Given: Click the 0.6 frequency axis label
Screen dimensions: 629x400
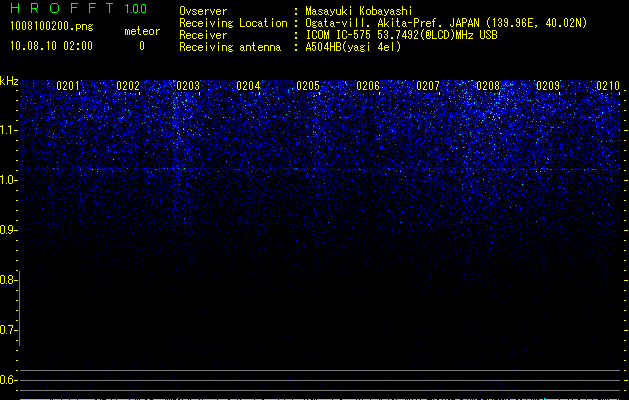Looking at the screenshot, I should [x=8, y=380].
